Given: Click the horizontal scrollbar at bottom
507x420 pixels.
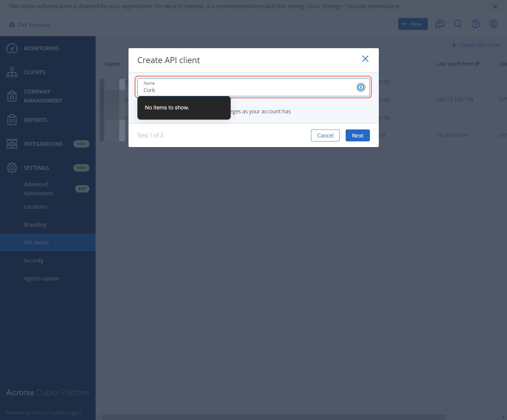Looking at the screenshot, I should (x=273, y=417).
